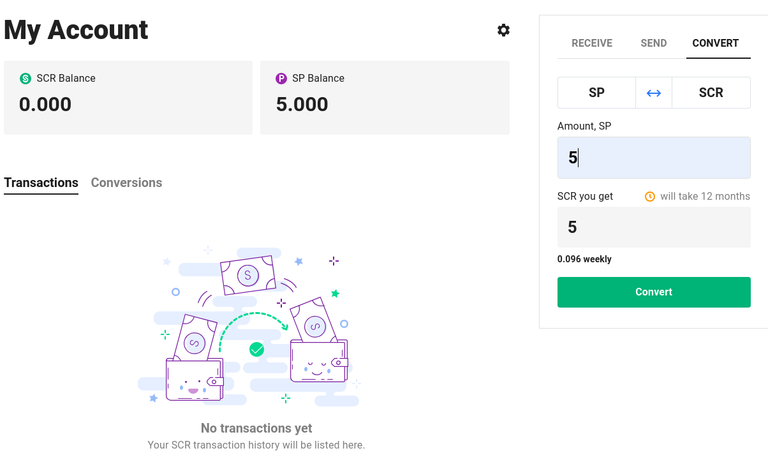Click the green checkmark in illustration
This screenshot has height=471, width=768.
(257, 349)
